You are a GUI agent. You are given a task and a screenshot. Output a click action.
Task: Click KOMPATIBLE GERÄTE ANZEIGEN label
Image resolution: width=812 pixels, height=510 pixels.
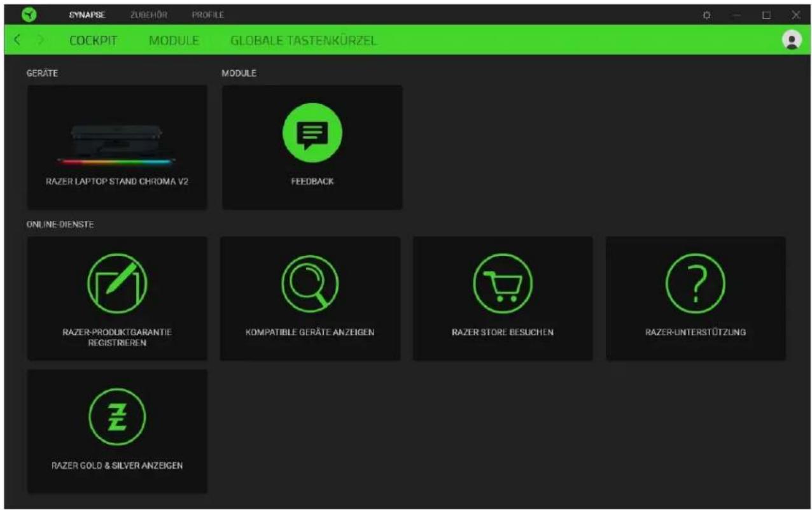tap(310, 332)
